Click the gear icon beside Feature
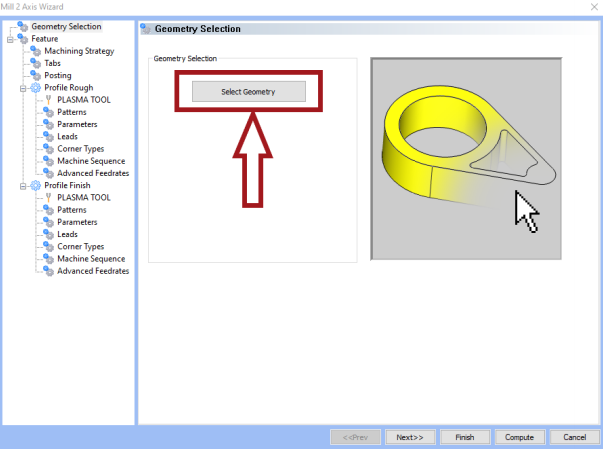The image size is (603, 449). click(23, 39)
